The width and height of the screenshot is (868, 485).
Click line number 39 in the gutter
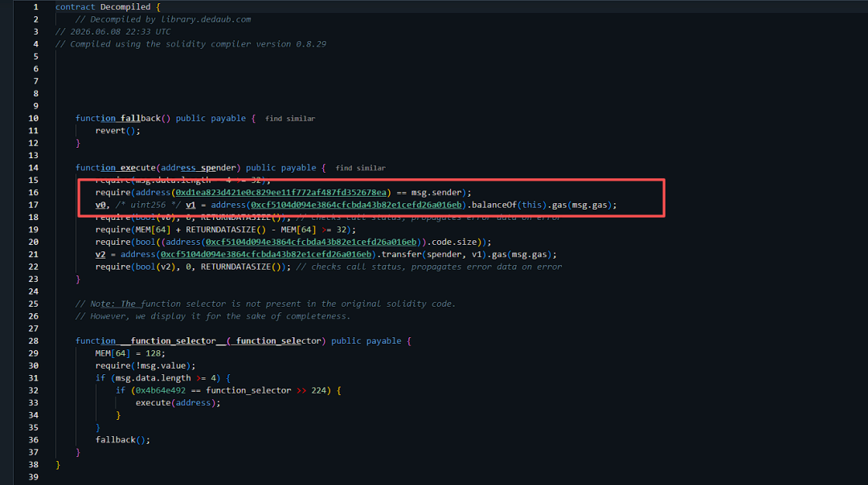point(34,477)
